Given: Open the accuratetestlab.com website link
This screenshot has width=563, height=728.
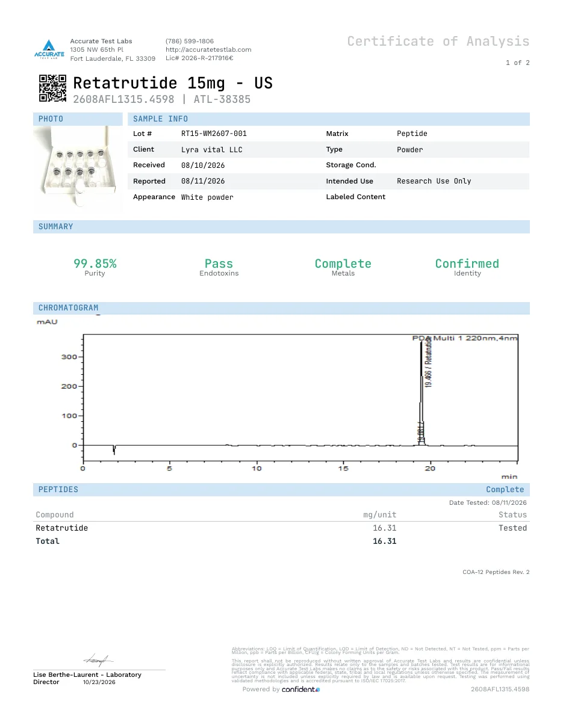Looking at the screenshot, I should click(x=208, y=49).
